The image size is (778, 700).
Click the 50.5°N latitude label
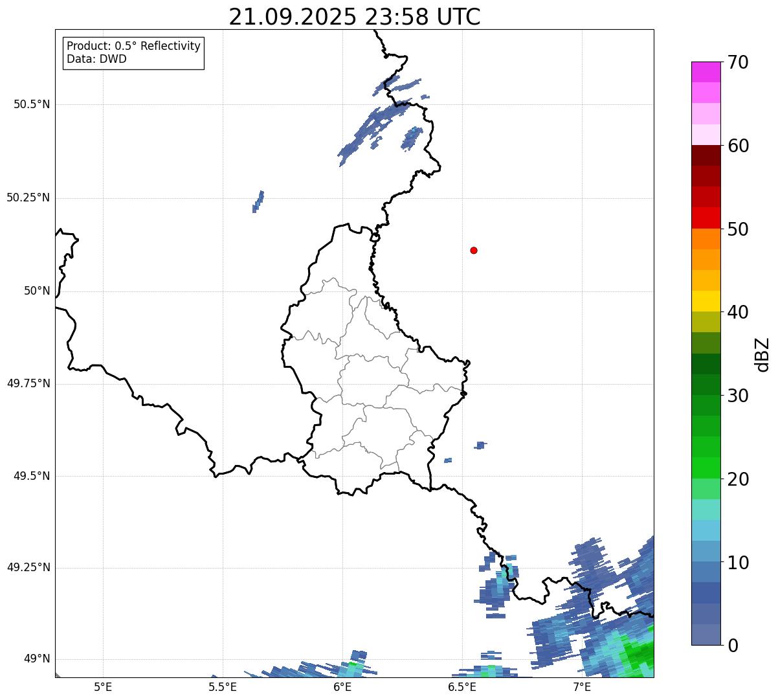coord(32,104)
